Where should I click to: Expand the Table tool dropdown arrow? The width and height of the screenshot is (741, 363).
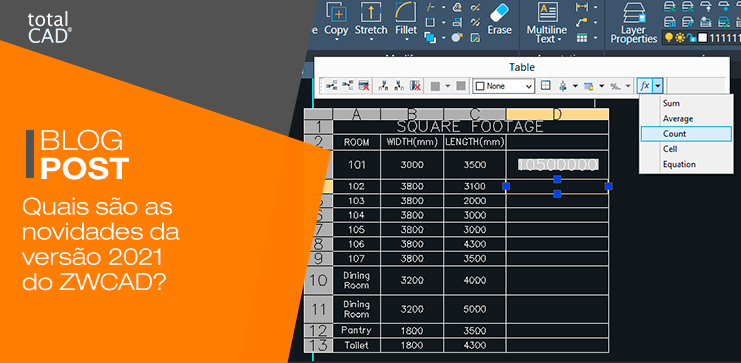595,37
